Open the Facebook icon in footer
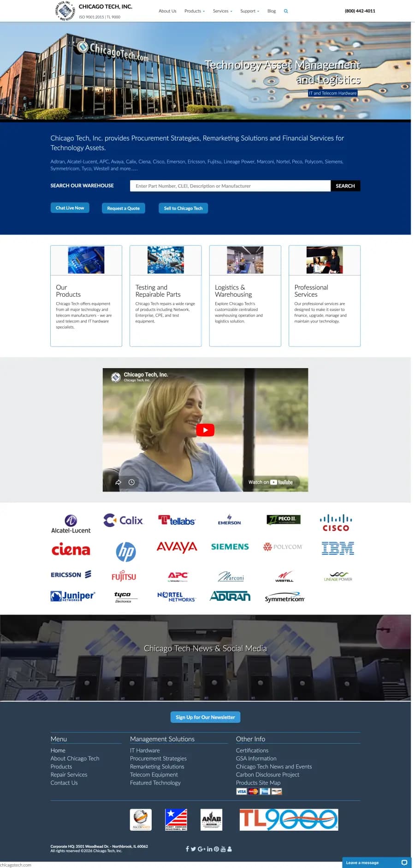Image resolution: width=415 pixels, height=868 pixels. coord(187,849)
